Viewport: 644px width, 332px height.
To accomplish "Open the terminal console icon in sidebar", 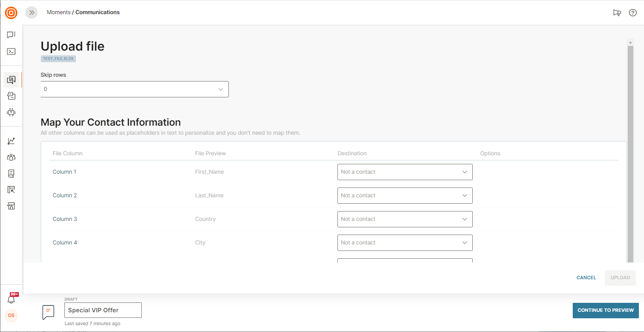I will click(x=11, y=51).
